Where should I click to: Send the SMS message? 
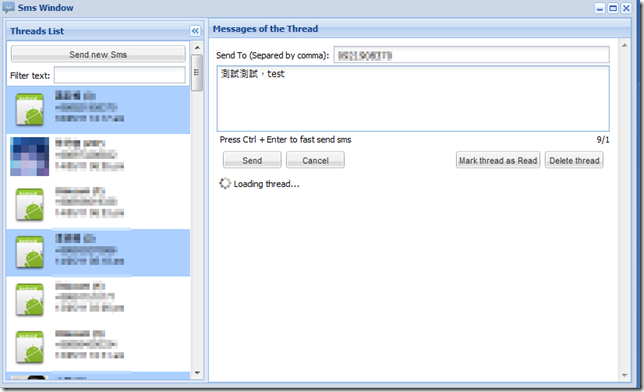252,160
